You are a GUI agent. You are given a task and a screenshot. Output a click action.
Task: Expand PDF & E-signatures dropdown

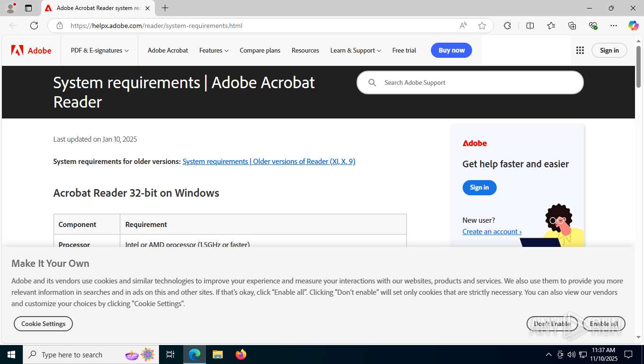point(99,50)
